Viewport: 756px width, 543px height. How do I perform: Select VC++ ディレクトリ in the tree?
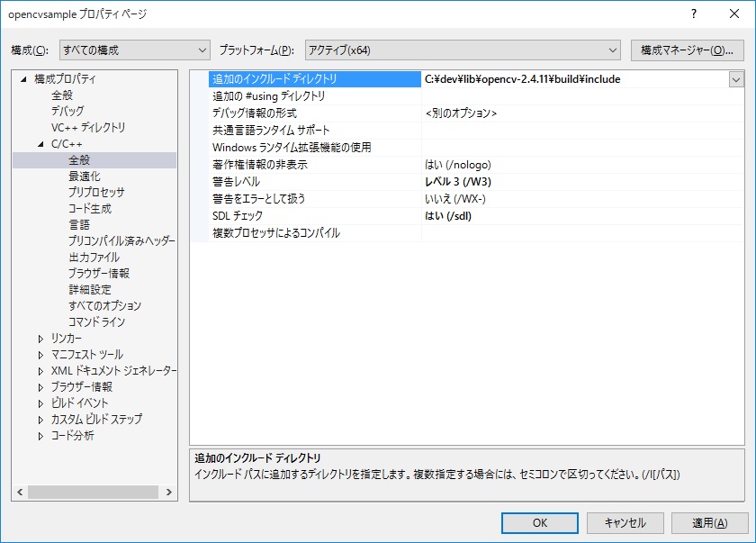tap(87, 128)
